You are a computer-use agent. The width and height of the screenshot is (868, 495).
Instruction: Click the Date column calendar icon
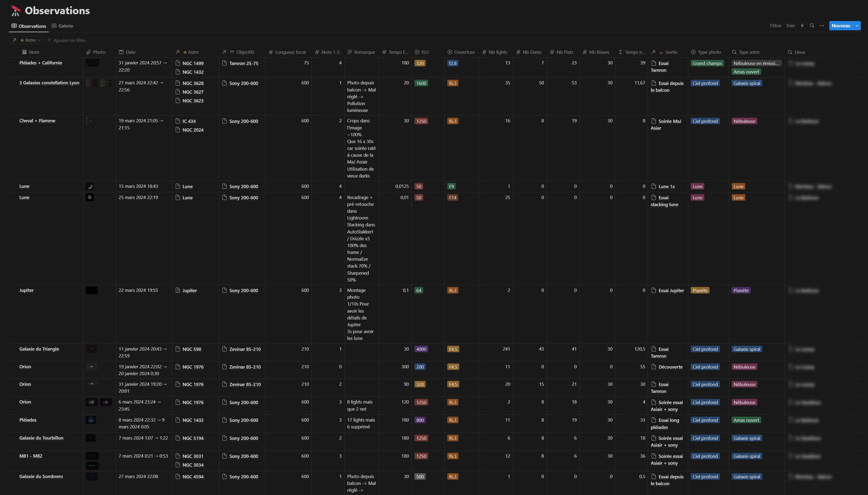click(121, 52)
